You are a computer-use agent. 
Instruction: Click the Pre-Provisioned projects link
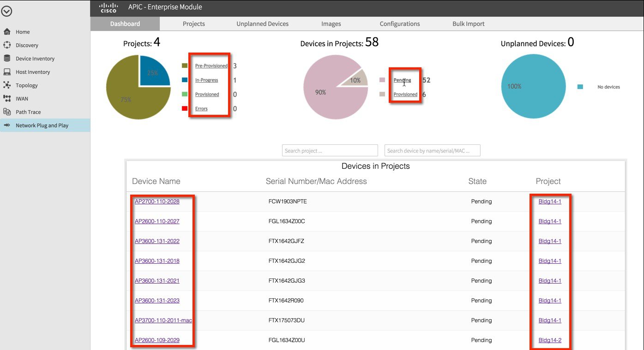point(211,66)
